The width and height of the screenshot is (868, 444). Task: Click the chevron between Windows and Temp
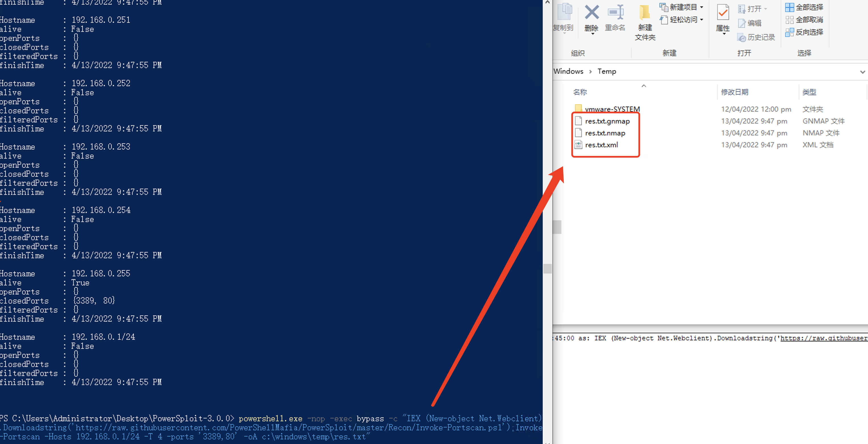590,71
